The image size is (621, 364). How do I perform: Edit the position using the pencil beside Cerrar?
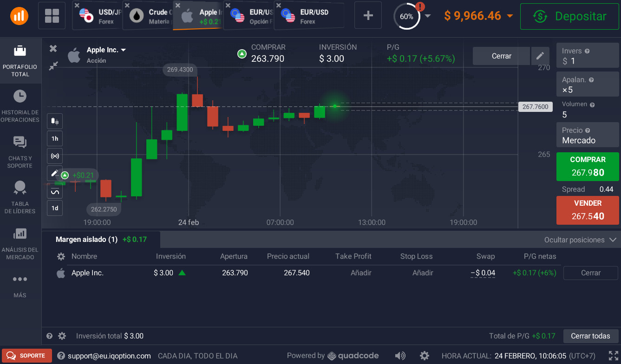pos(540,56)
